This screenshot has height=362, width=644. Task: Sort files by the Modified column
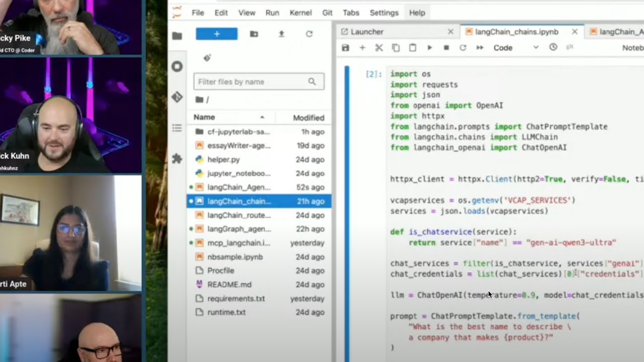pyautogui.click(x=308, y=118)
